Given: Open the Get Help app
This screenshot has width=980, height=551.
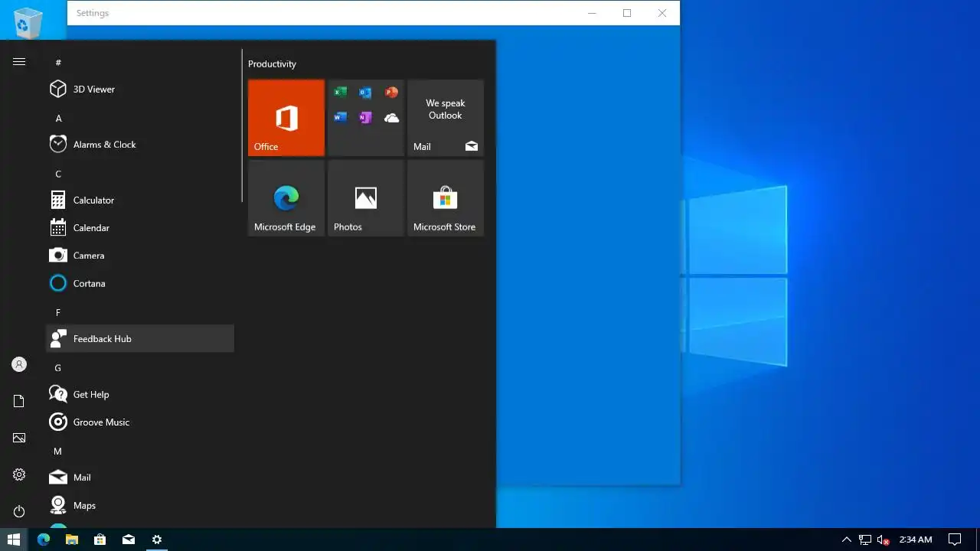Looking at the screenshot, I should (140, 394).
